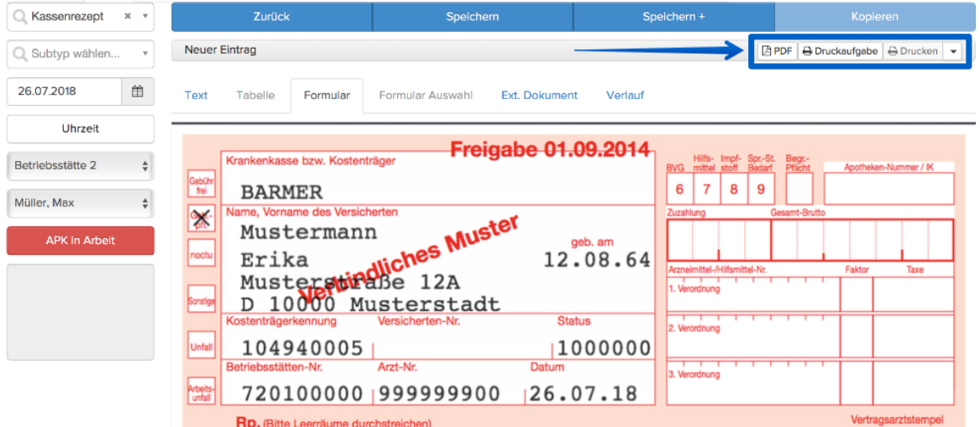The width and height of the screenshot is (980, 427).
Task: Toggle the noctu checkbox
Action: tap(202, 255)
